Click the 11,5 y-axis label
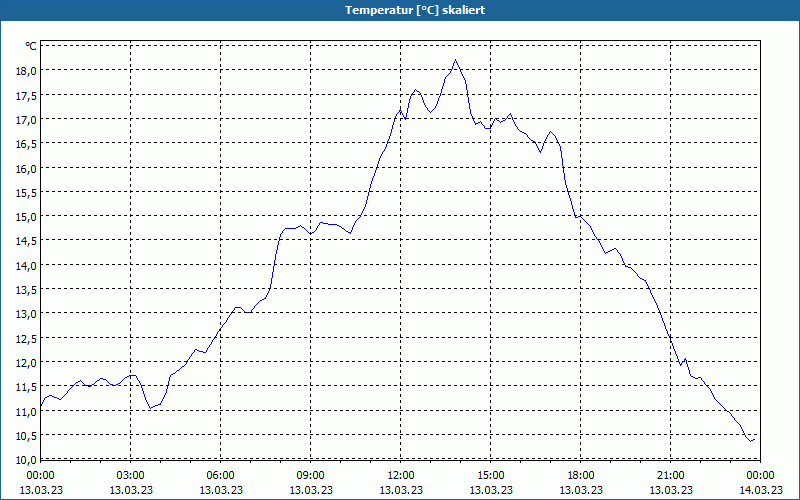Screen dimensions: 800x500 tap(26, 387)
